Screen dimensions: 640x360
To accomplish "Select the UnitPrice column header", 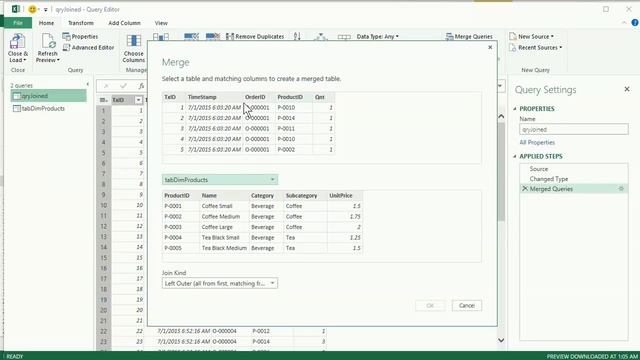I will tap(344, 196).
